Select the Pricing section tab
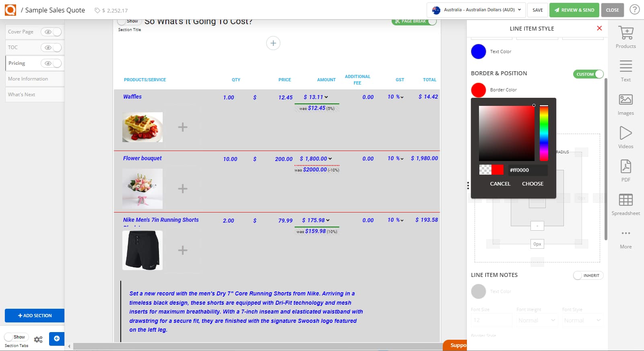 [x=17, y=63]
